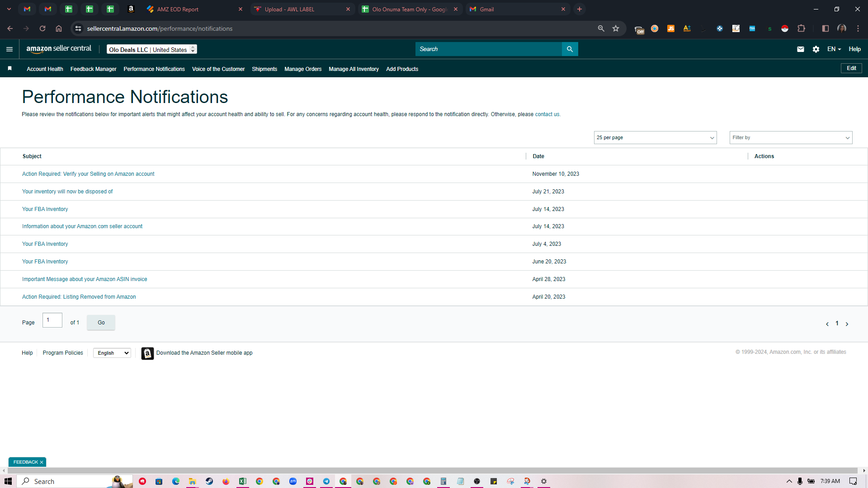Click the Edit navigation button

pos(851,68)
